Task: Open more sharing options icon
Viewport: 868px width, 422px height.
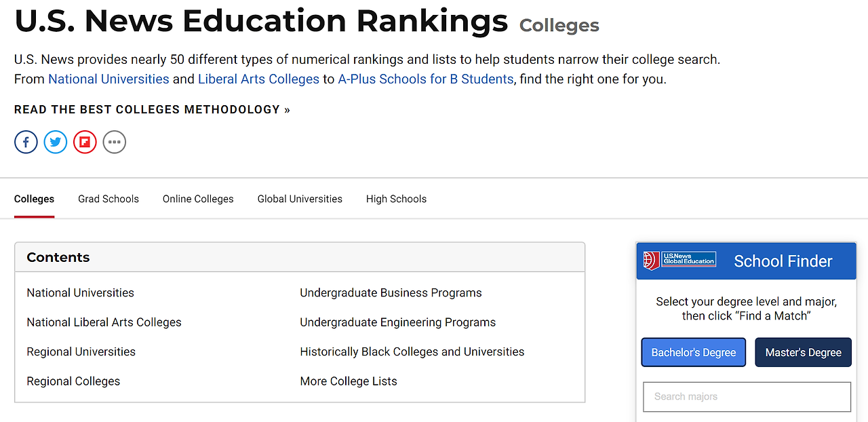Action: tap(115, 142)
